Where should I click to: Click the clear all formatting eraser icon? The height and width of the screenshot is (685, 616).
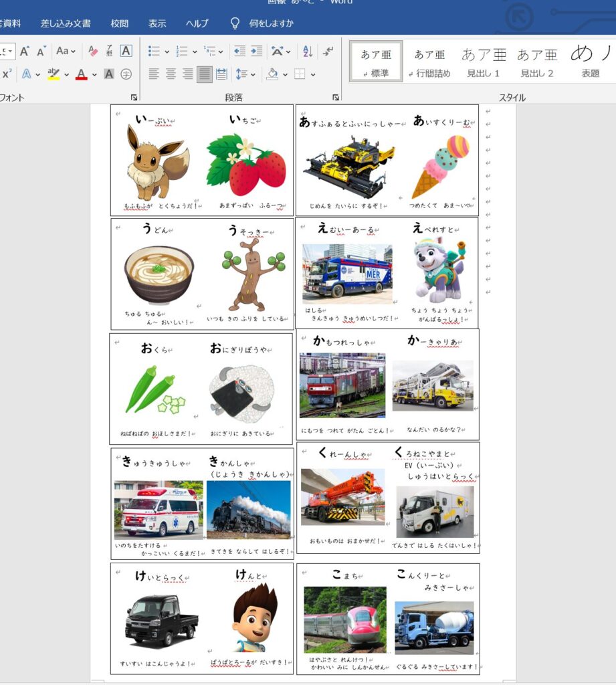click(93, 52)
